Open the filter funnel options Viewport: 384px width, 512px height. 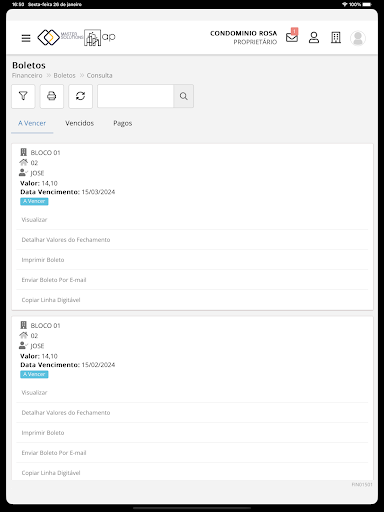tap(23, 96)
